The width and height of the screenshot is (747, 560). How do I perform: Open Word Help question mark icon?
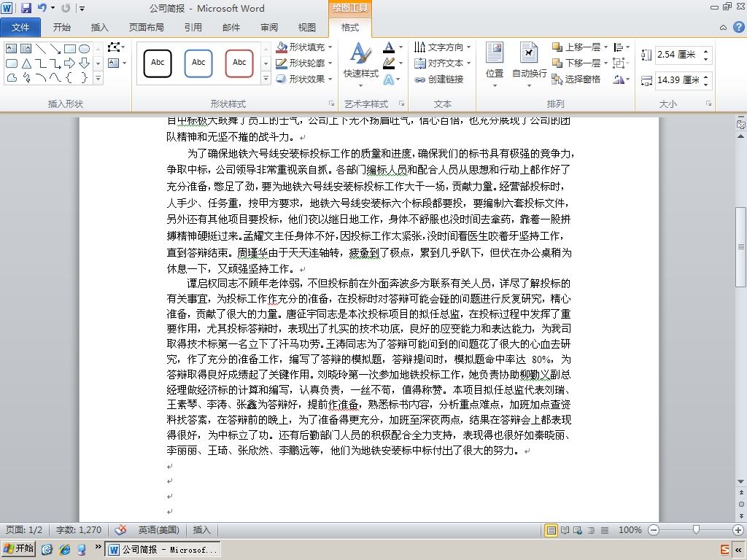[738, 27]
